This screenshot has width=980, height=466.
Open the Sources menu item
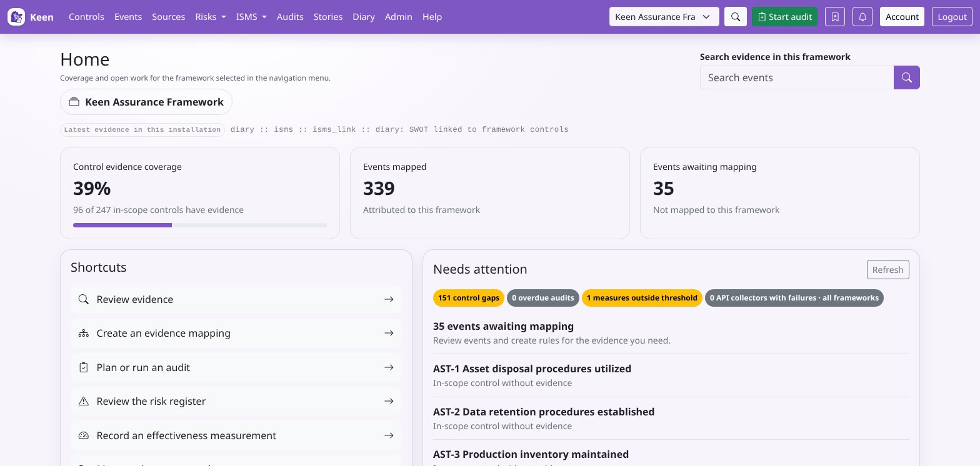tap(169, 17)
